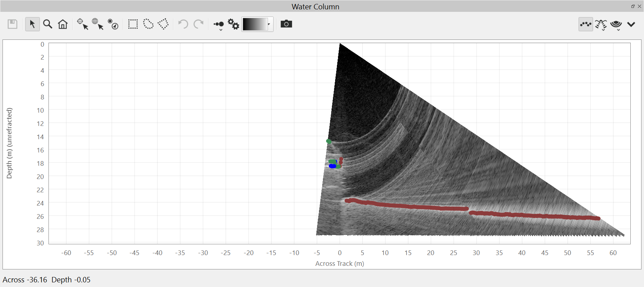This screenshot has width=644, height=287.
Task: Reset view with the home icon
Action: (63, 24)
